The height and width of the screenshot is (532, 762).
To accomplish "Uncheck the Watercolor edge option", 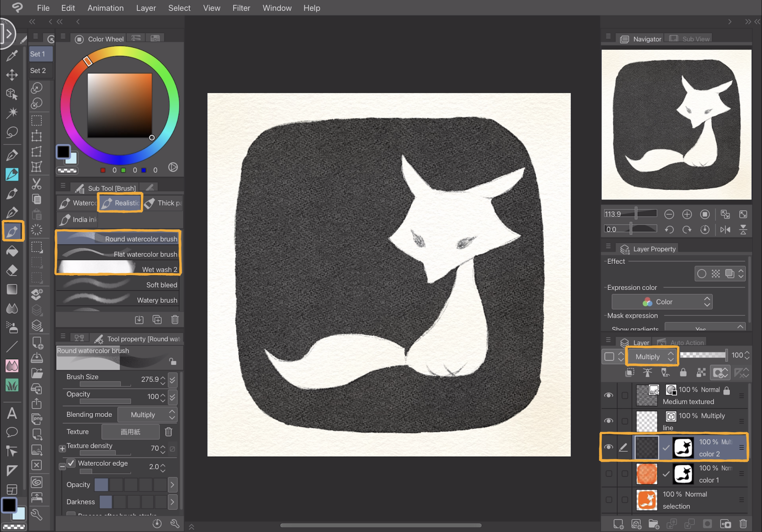I will pos(71,463).
